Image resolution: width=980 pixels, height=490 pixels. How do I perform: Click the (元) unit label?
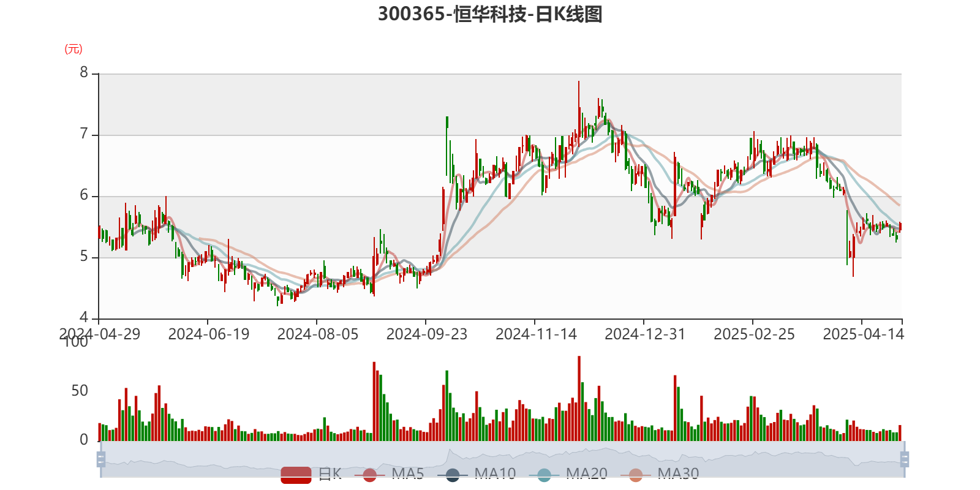coord(73,49)
